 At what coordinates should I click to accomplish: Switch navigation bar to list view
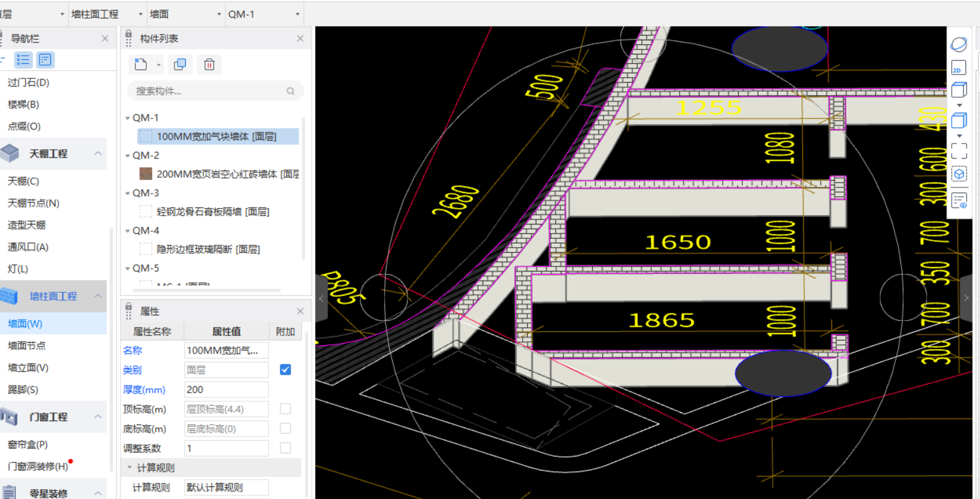pos(23,60)
